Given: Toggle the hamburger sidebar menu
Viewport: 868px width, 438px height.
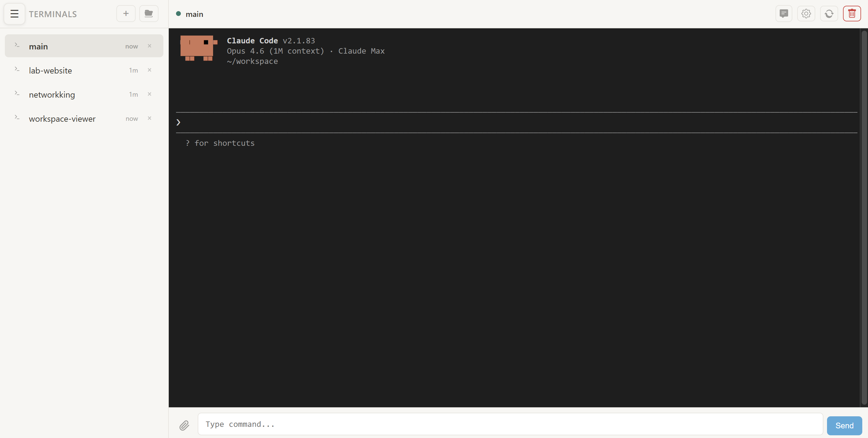Looking at the screenshot, I should (14, 14).
